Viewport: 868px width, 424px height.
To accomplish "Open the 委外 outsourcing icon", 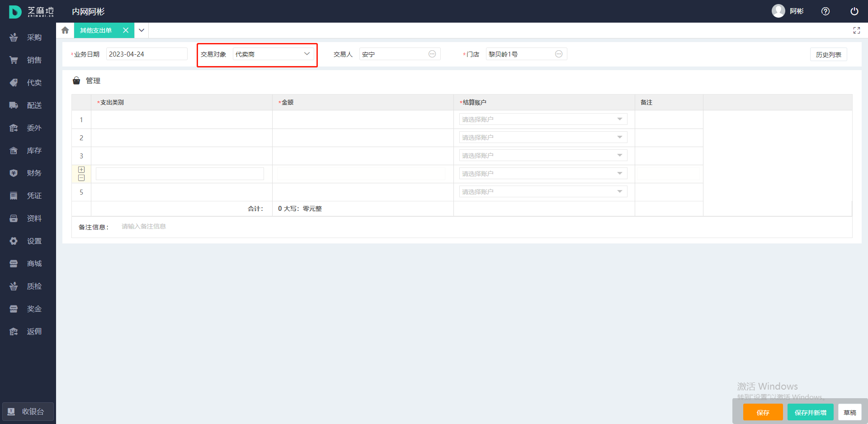I will point(14,128).
